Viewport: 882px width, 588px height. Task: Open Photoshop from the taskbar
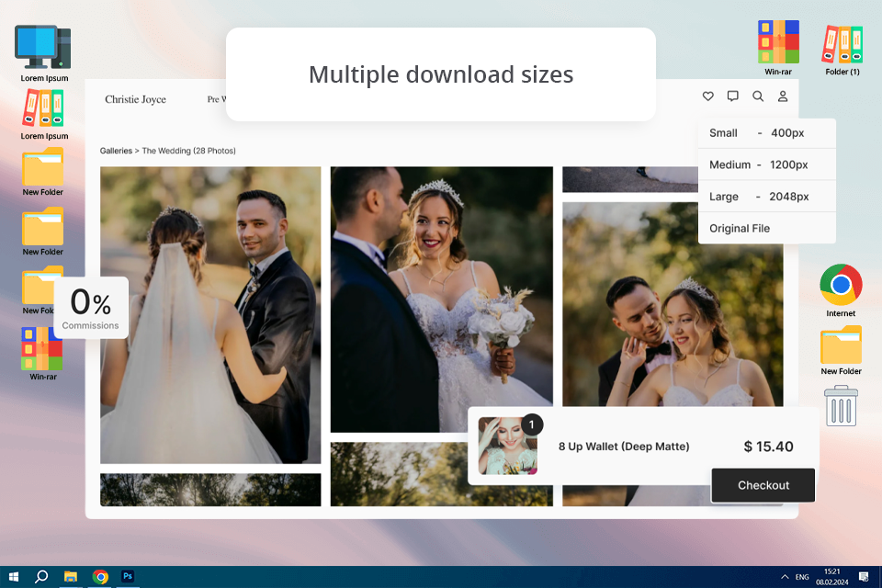coord(128,576)
